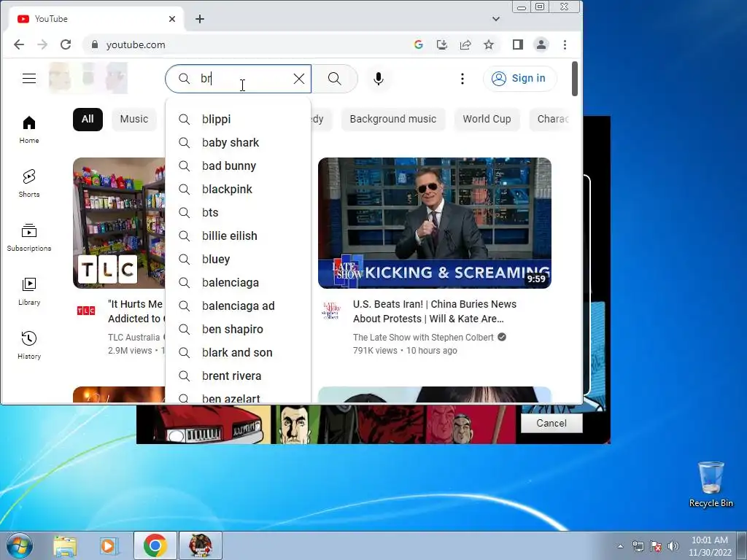The height and width of the screenshot is (560, 747).
Task: Open the TLC video thumbnail
Action: pos(119,223)
